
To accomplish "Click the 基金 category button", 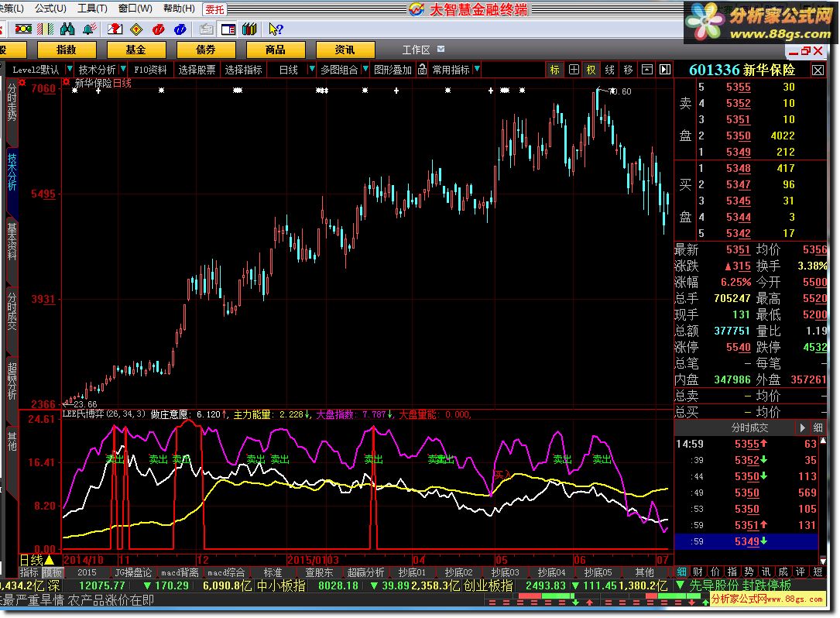I will (136, 50).
